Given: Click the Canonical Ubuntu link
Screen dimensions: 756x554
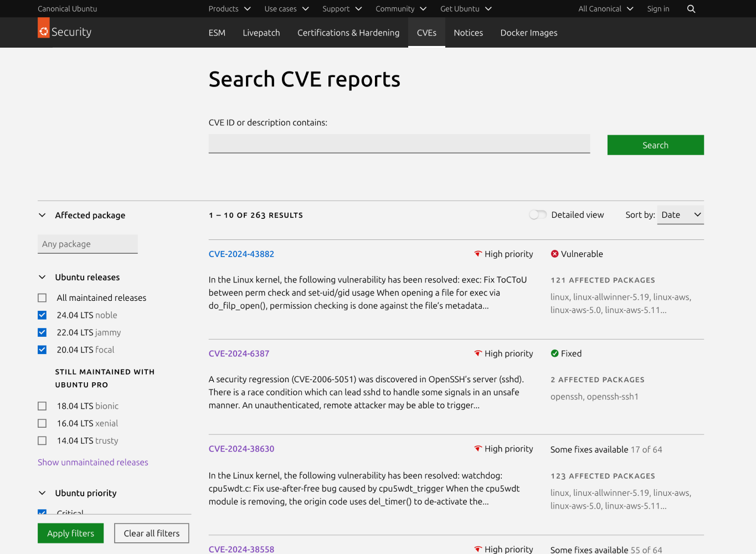Looking at the screenshot, I should pos(67,9).
